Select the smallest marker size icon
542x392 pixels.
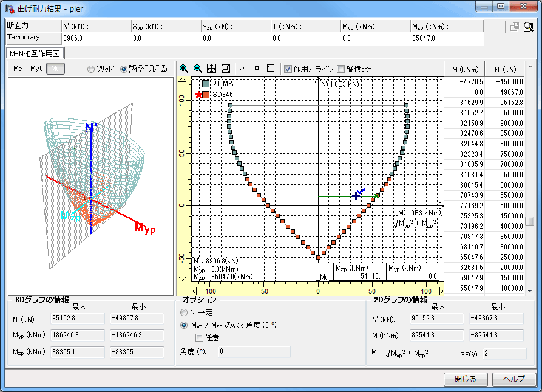(x=243, y=69)
